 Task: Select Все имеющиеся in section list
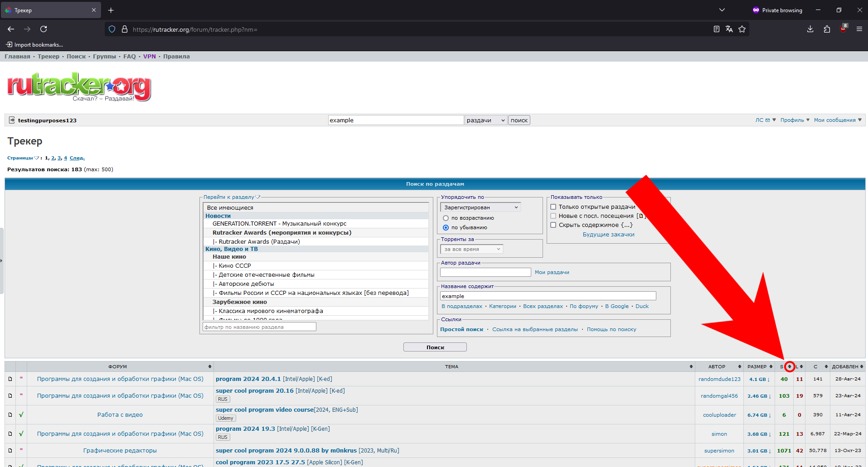pos(316,207)
